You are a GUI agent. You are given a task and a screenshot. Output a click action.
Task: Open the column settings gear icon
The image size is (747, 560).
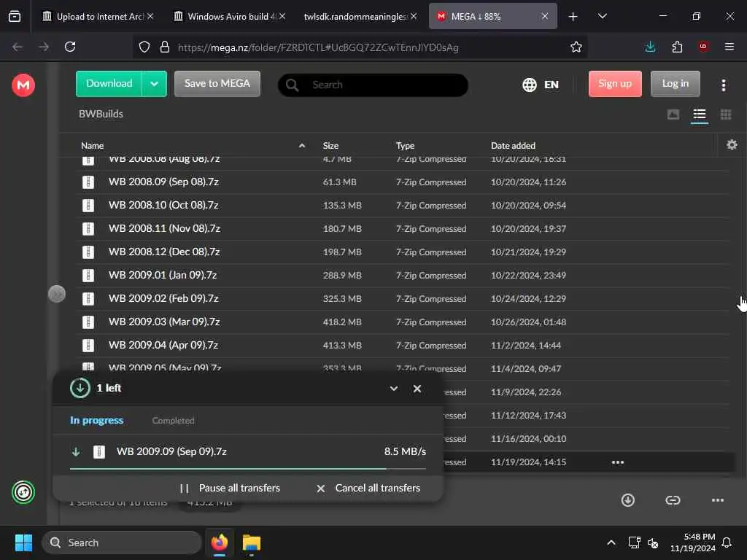[732, 145]
